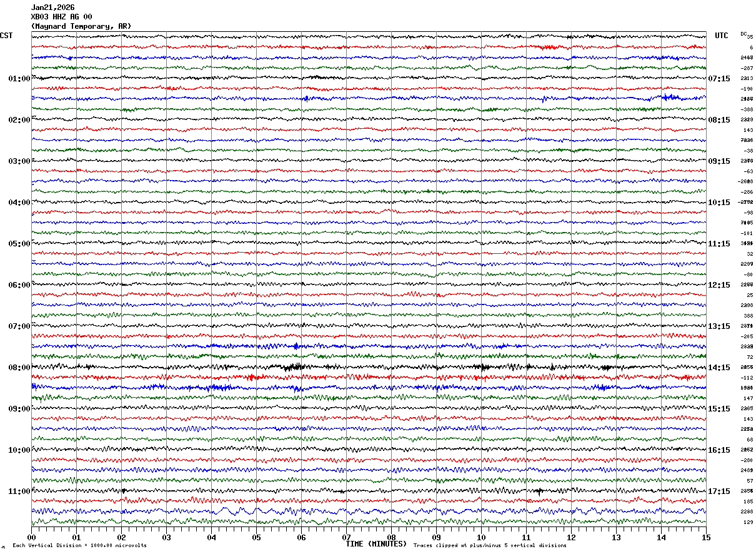
Task: Click the DC offset value -280
Action: click(747, 460)
